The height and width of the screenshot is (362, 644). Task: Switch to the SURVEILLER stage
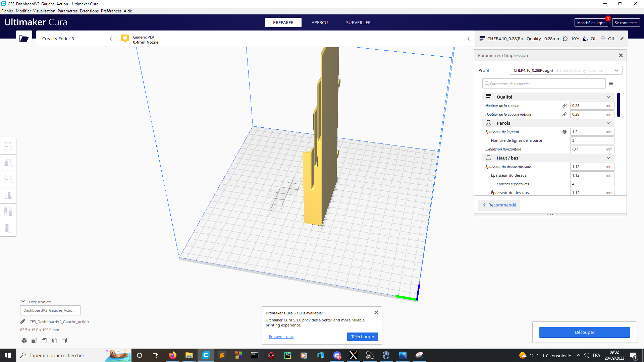pos(358,22)
